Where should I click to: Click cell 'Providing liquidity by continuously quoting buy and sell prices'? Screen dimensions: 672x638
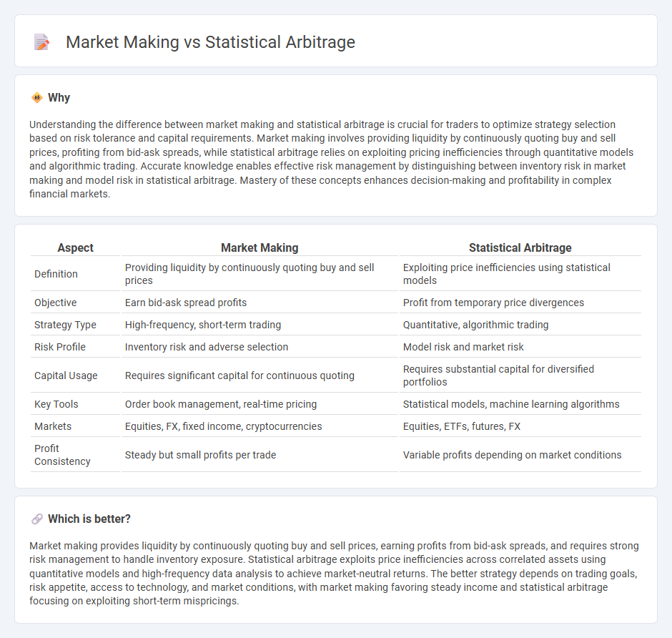[x=260, y=274]
